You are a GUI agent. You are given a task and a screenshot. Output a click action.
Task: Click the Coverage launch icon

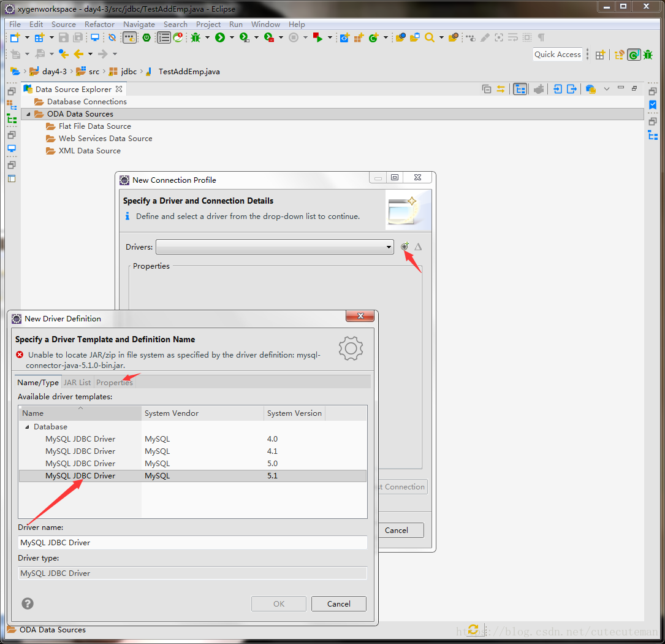point(245,38)
